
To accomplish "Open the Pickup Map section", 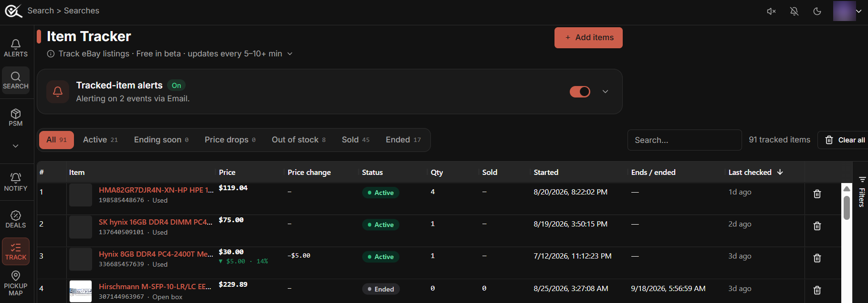I will 16,283.
